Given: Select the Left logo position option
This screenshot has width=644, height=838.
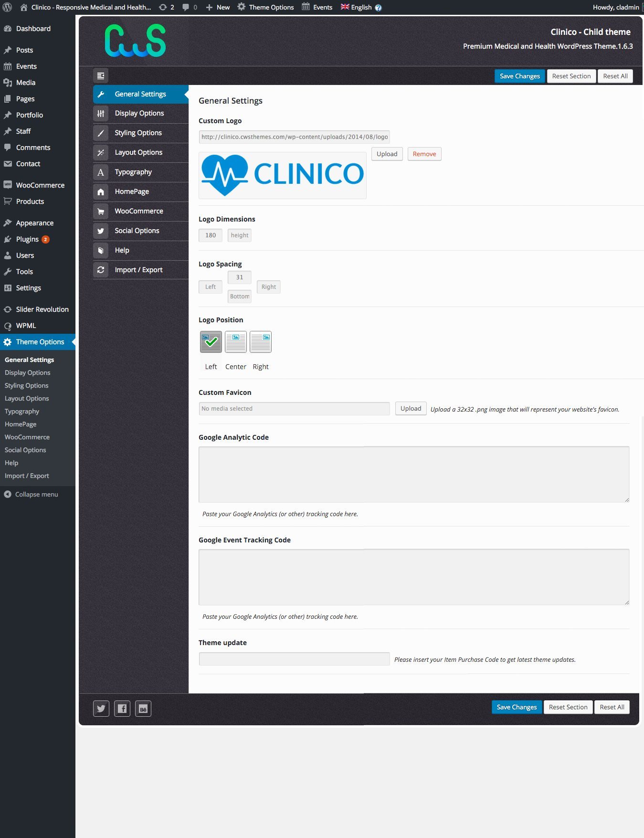Looking at the screenshot, I should click(x=211, y=342).
